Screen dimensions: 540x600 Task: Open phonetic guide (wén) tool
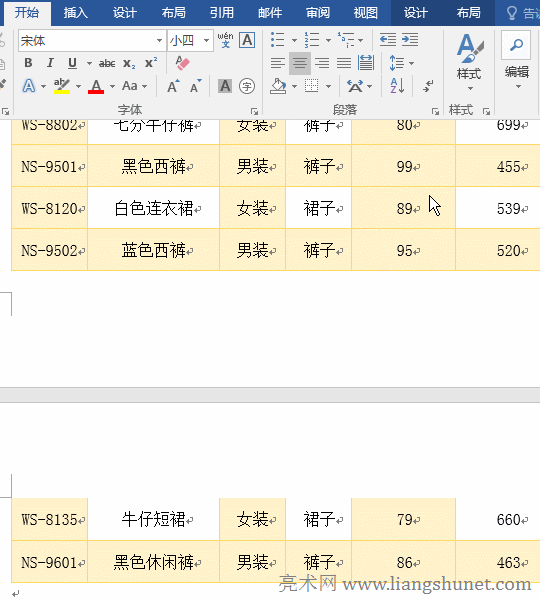[x=225, y=40]
